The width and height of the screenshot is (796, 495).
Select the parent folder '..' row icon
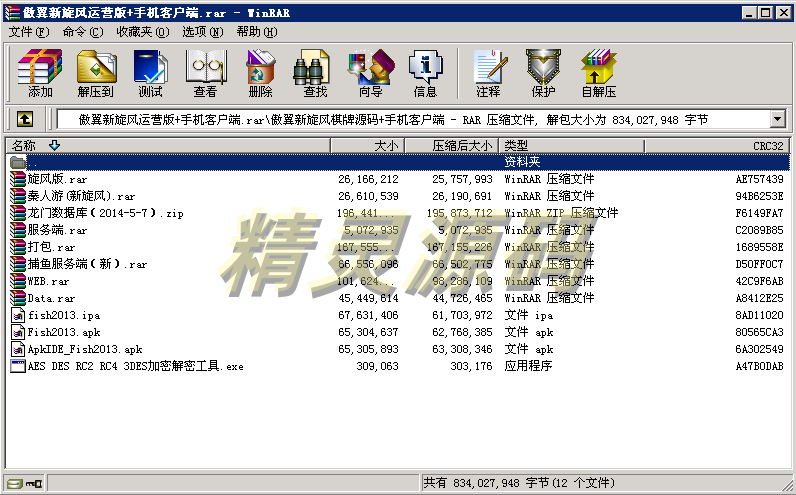18,162
